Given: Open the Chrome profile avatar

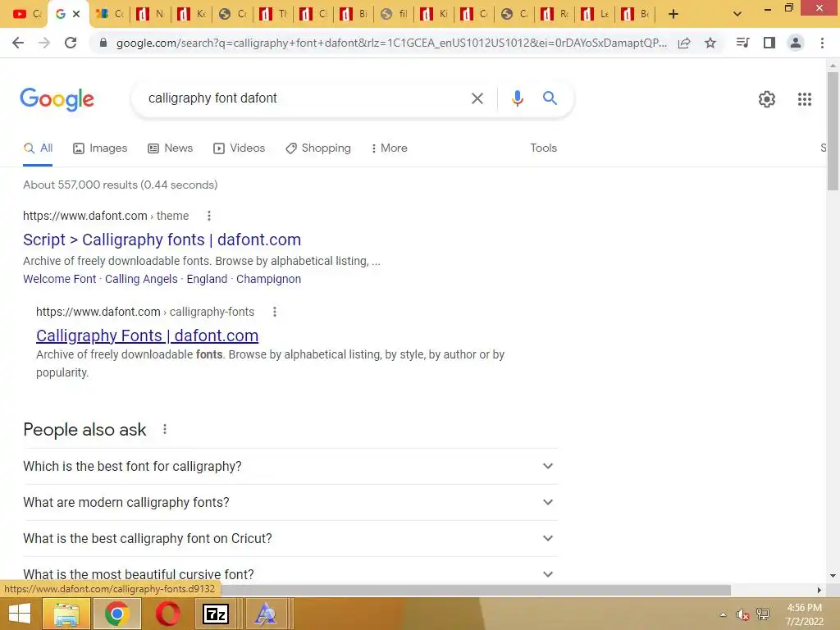Looking at the screenshot, I should click(x=796, y=43).
